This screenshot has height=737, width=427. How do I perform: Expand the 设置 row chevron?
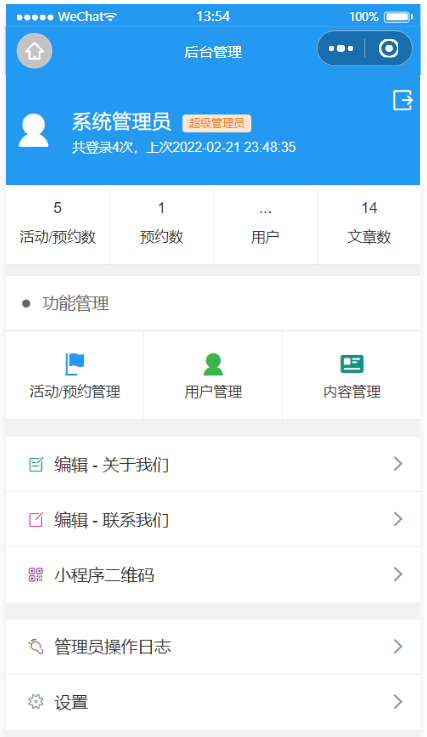398,702
